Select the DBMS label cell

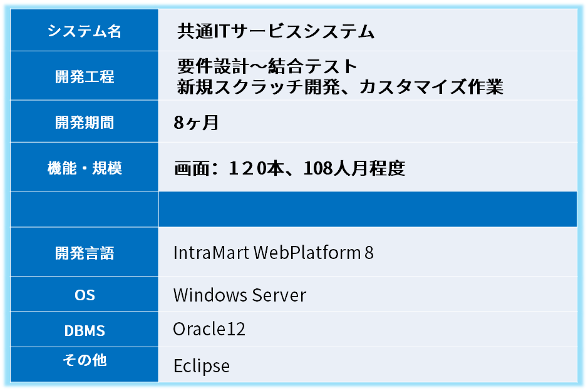click(85, 330)
